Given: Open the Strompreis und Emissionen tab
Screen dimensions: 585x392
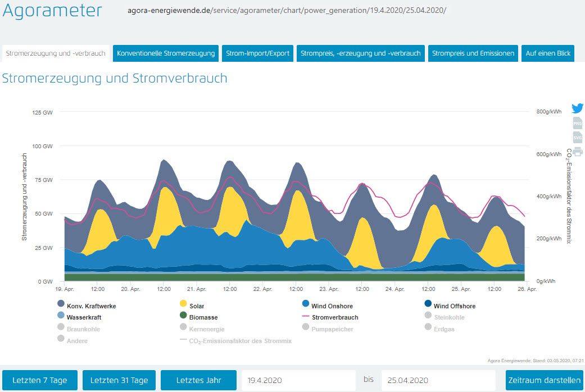Looking at the screenshot, I should pos(473,53).
